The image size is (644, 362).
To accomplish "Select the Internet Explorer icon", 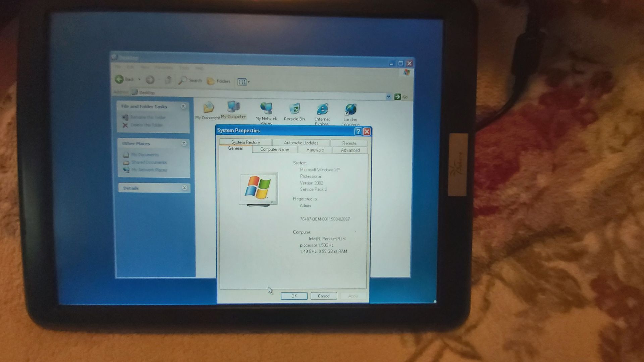I will [x=322, y=109].
